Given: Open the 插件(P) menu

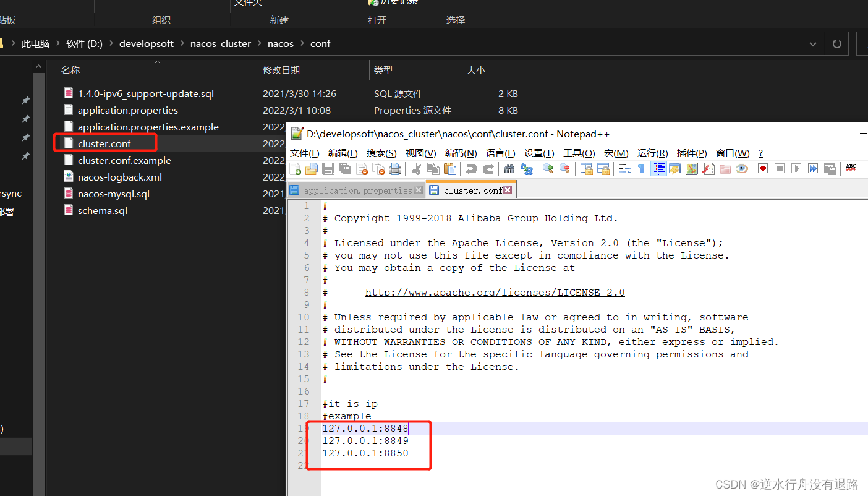Looking at the screenshot, I should 692,153.
